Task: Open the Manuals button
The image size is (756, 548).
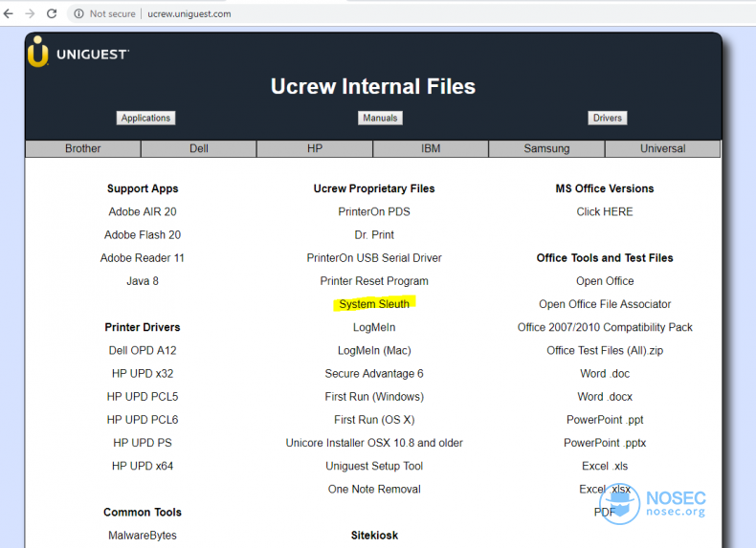Action: tap(380, 118)
